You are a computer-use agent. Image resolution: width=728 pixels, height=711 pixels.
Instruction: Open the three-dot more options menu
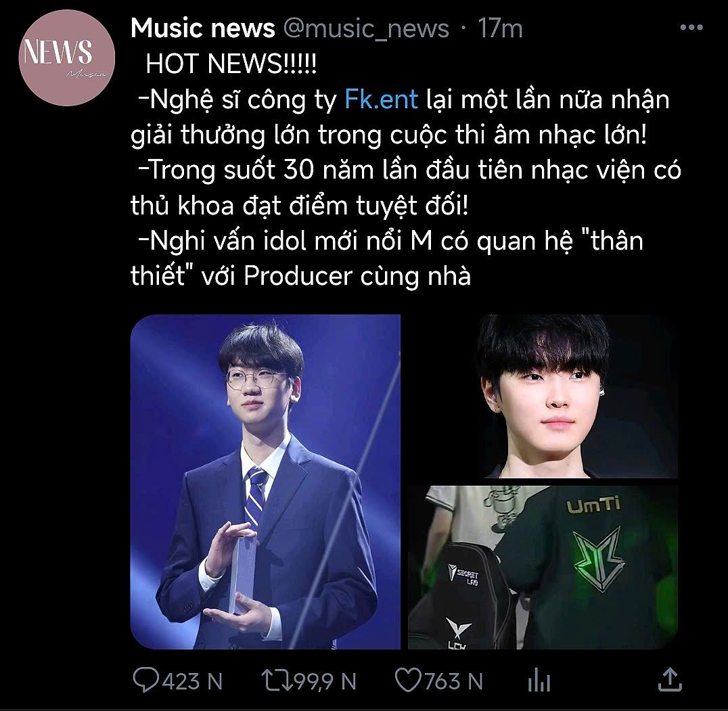tap(691, 27)
